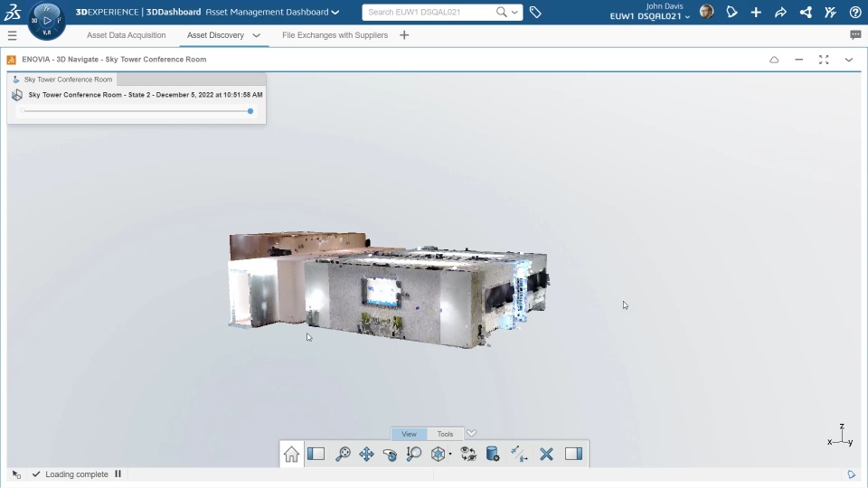The width and height of the screenshot is (868, 488).
Task: Select the Asset Discovery tab
Action: coord(215,35)
